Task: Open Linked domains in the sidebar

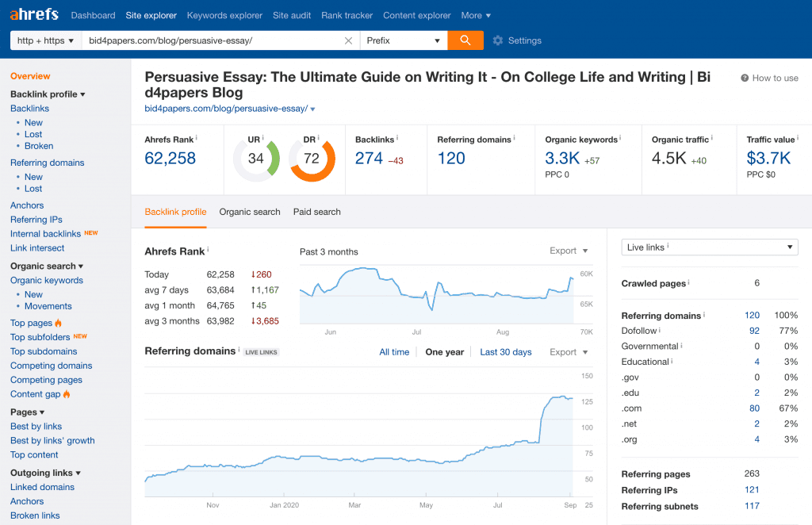Action: 43,487
